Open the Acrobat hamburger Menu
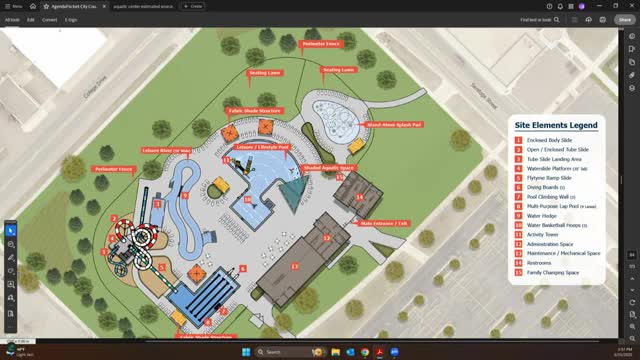640x360 pixels. 13,7
